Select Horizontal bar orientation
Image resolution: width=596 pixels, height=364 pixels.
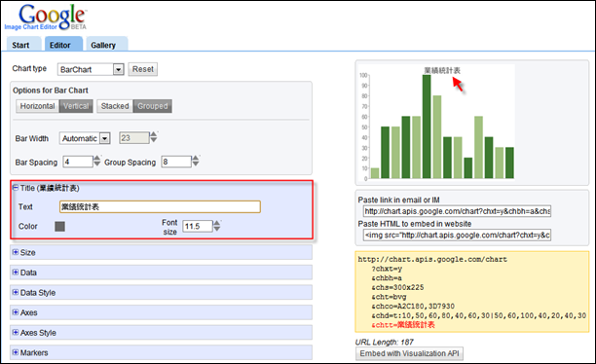[x=37, y=106]
